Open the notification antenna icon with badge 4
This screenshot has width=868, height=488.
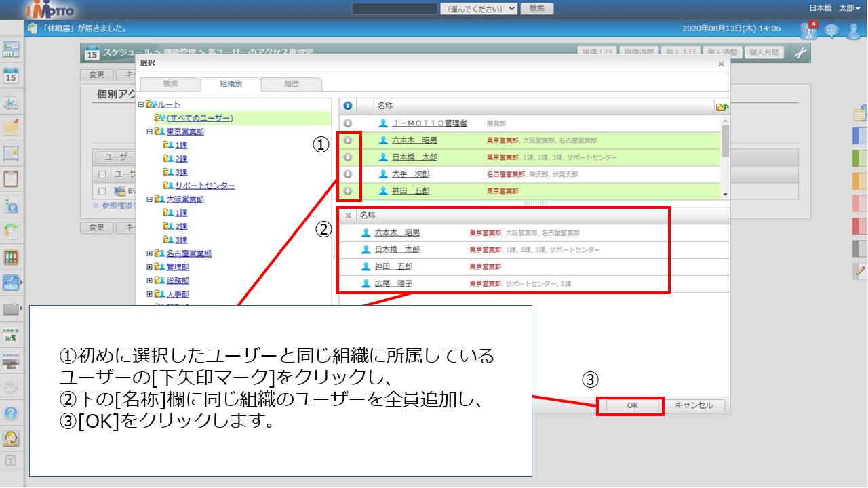pos(809,30)
